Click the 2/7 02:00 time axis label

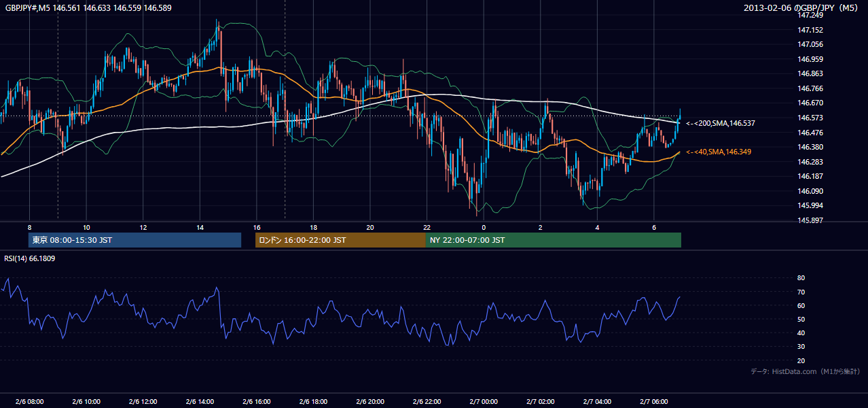(540, 401)
